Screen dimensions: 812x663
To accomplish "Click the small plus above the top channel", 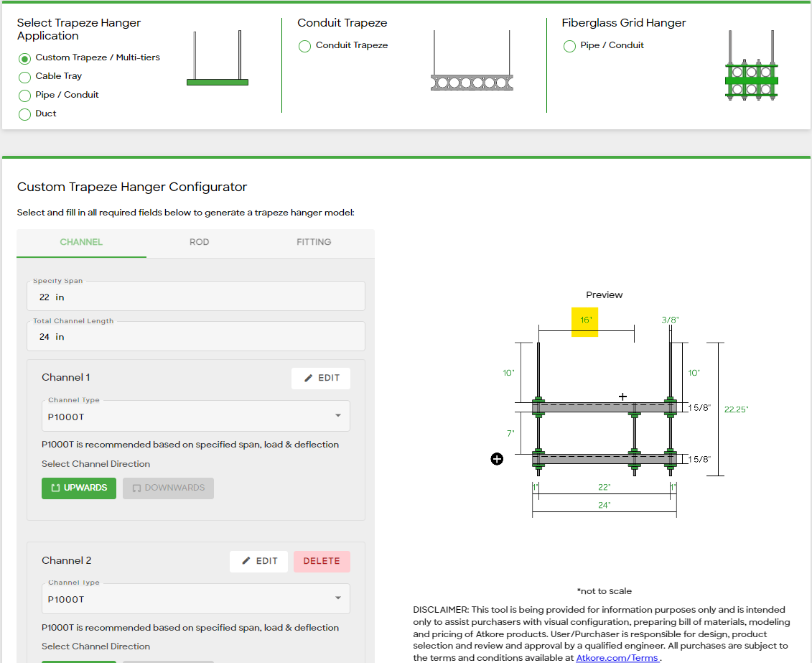I will (x=622, y=397).
